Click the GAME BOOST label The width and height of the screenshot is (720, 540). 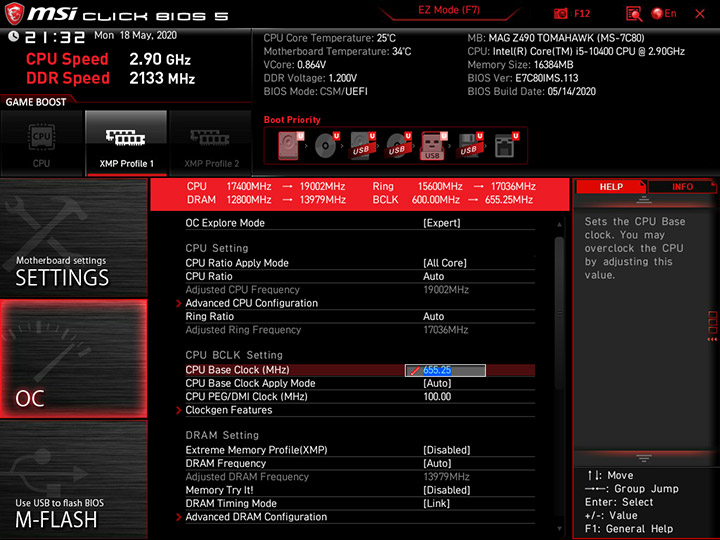point(36,102)
